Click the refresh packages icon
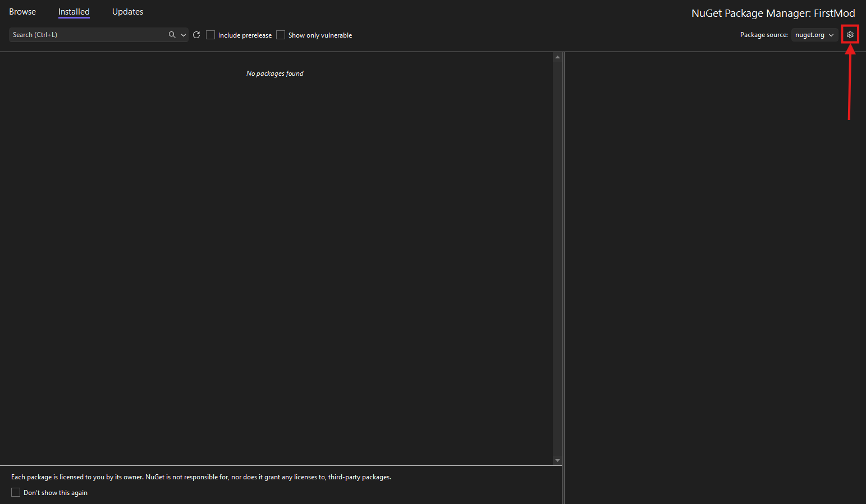This screenshot has width=866, height=504. pyautogui.click(x=196, y=35)
